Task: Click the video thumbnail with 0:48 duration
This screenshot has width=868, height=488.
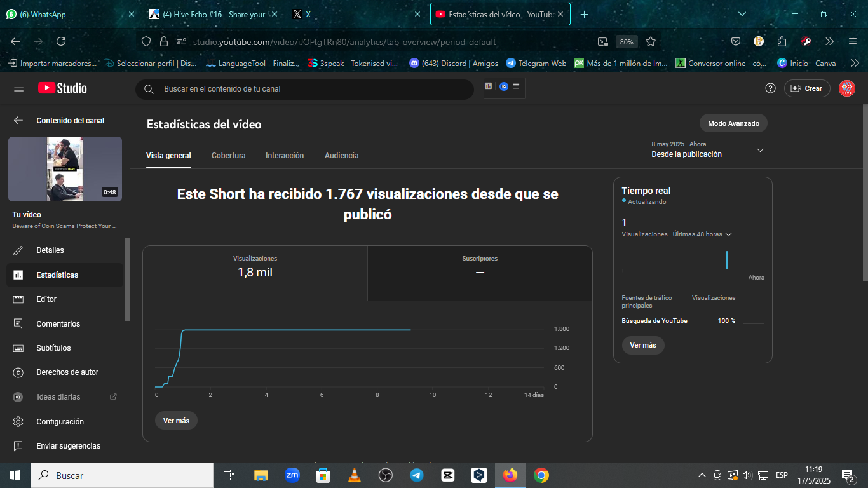Action: 65,169
